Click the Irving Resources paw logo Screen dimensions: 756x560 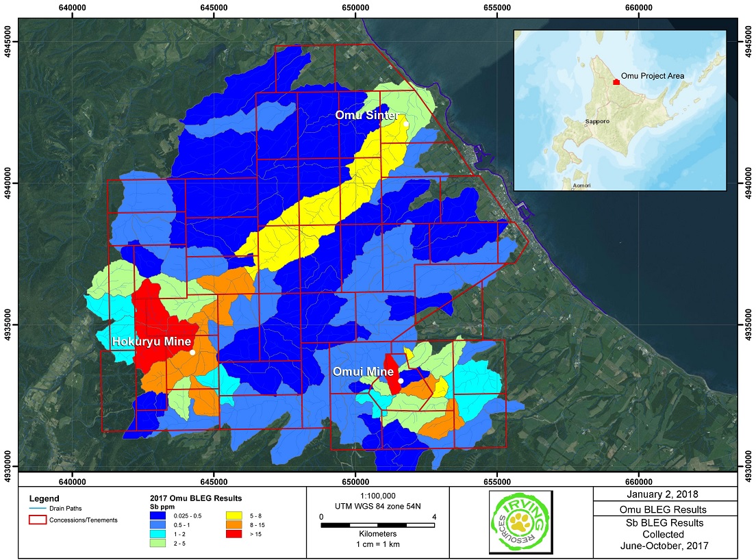[x=521, y=522]
